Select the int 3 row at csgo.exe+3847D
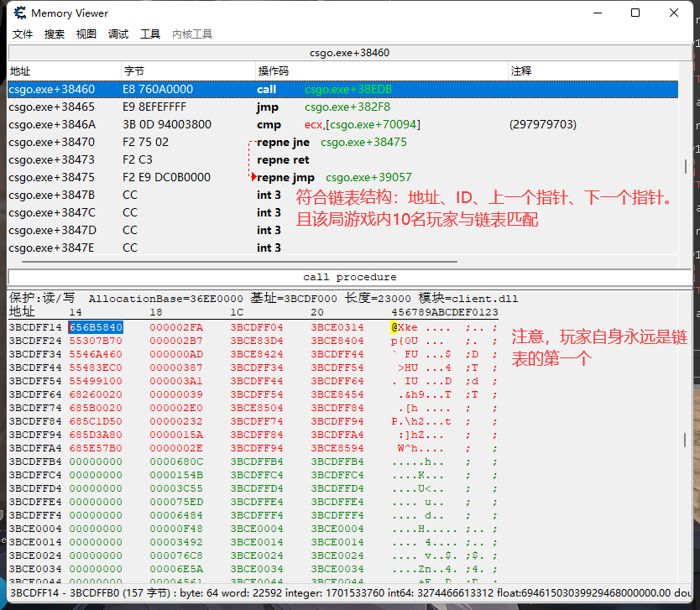This screenshot has height=610, width=700. click(x=342, y=230)
